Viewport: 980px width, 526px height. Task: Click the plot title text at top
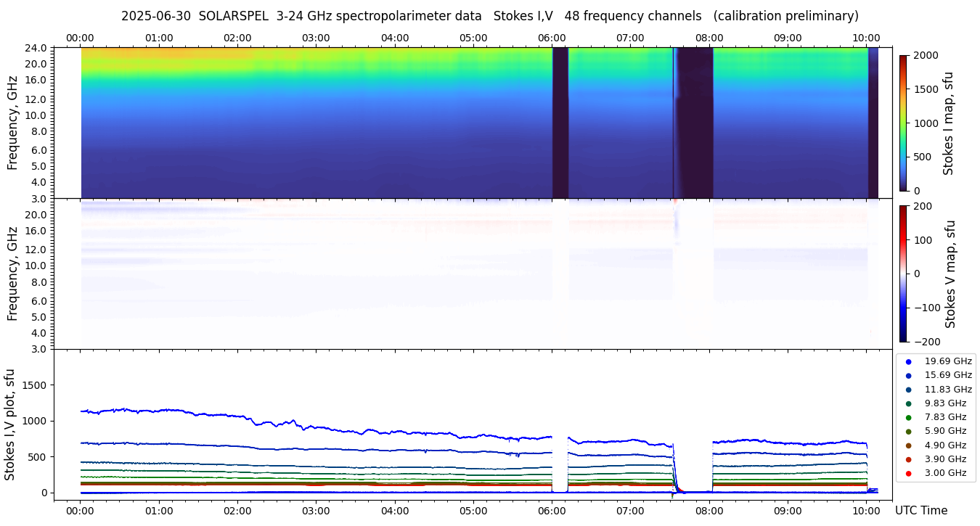tap(489, 16)
